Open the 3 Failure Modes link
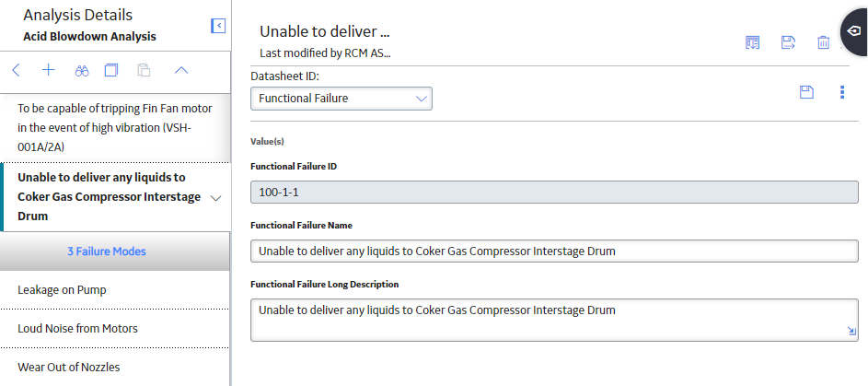This screenshot has height=386, width=868. 107,251
